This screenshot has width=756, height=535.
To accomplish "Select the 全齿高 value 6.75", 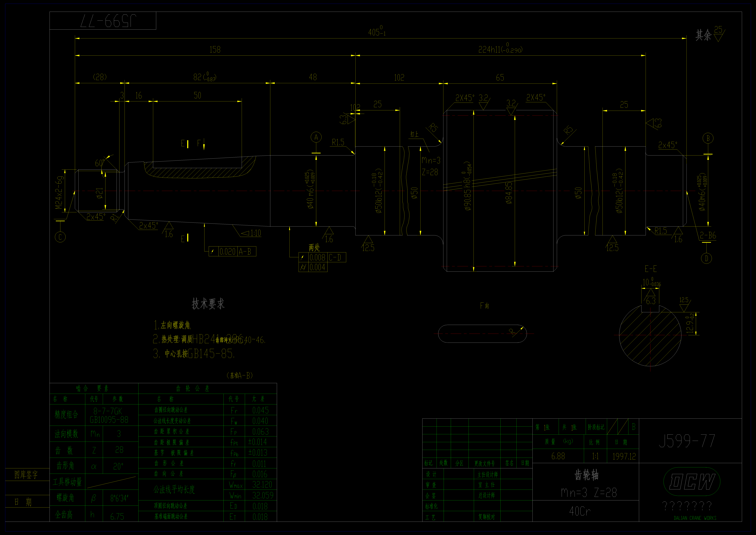I will [117, 517].
